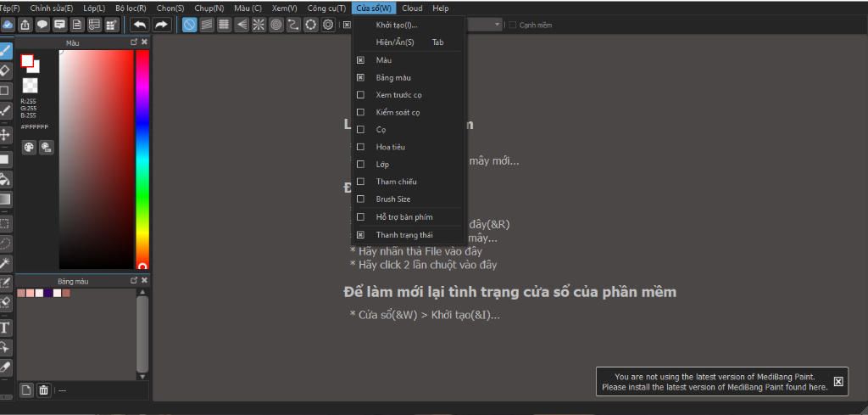Select the Move tool
Screen dimensions: 868x415
click(x=5, y=135)
